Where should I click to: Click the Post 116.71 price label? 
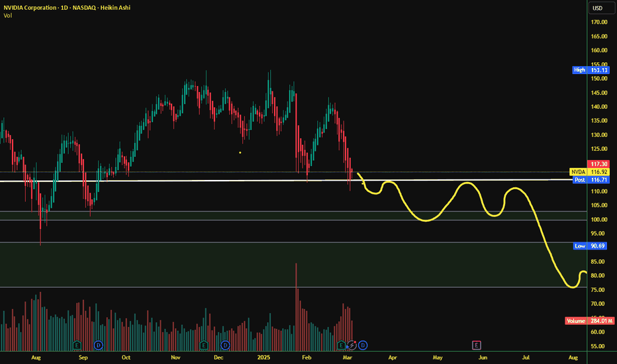coord(591,180)
